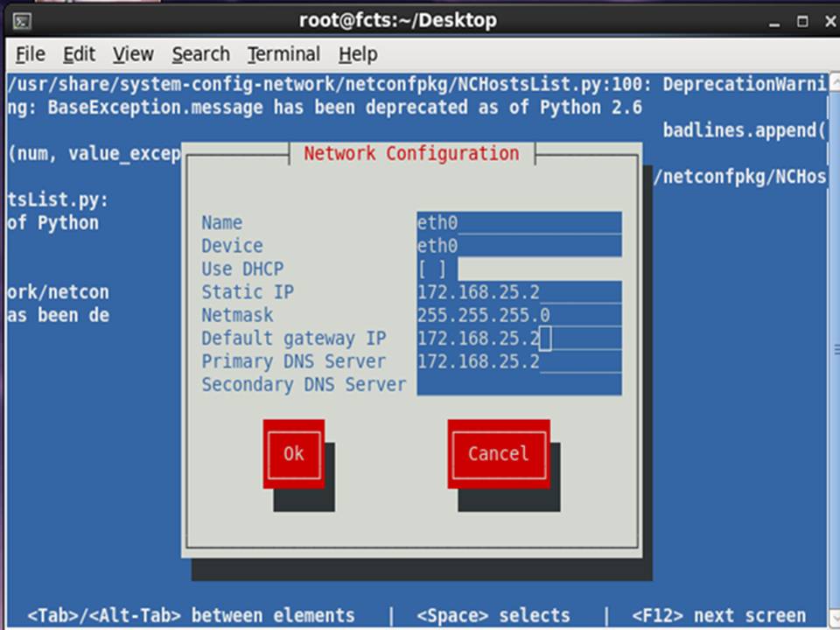
Task: Open the Terminal menu
Action: click(x=283, y=54)
